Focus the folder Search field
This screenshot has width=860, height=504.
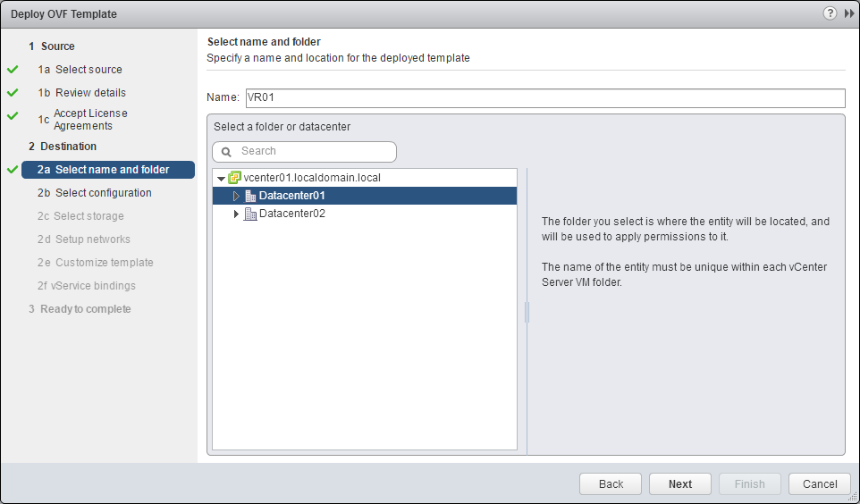[x=313, y=152]
